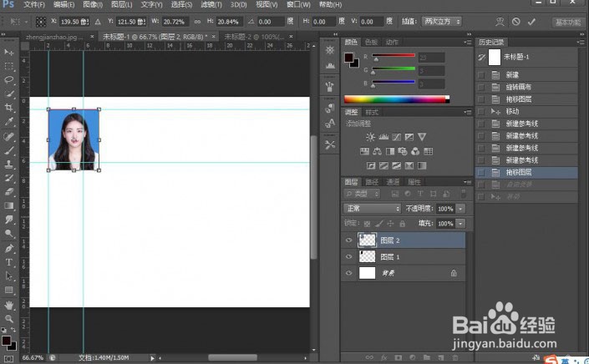Select the Lasso tool
The height and width of the screenshot is (364, 589).
coord(8,80)
